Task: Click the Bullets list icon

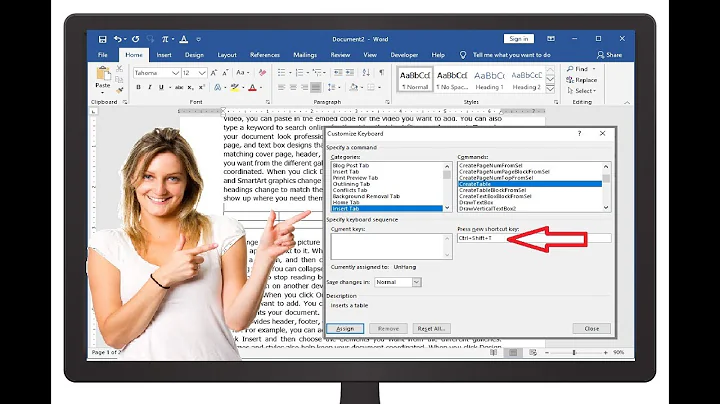Action: 281,73
